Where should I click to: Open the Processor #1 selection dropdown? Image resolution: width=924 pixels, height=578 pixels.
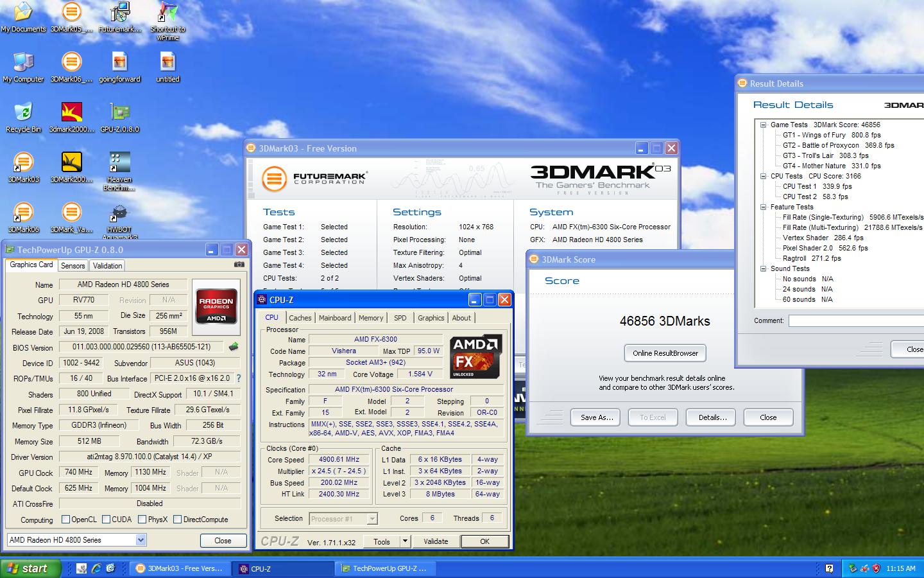coord(372,519)
